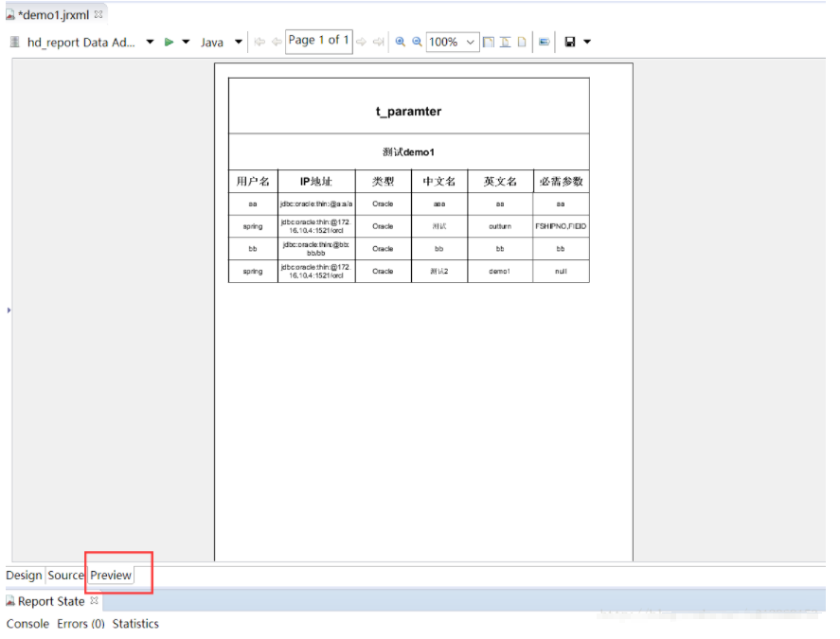Click the zoom out magnifier
840x639 pixels.
[x=417, y=42]
